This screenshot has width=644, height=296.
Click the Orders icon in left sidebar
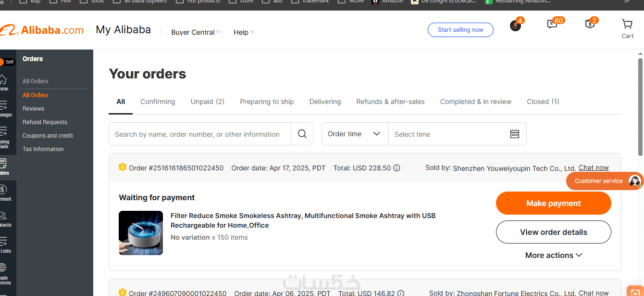coord(4,167)
